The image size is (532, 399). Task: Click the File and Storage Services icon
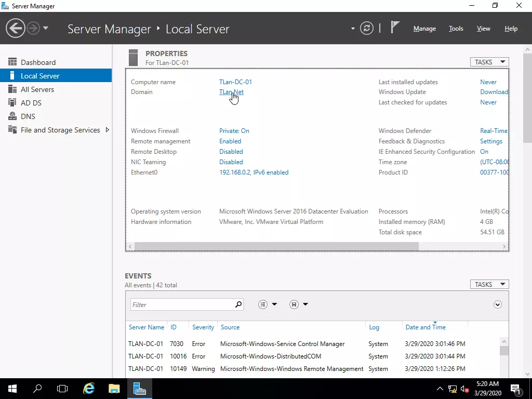12,129
